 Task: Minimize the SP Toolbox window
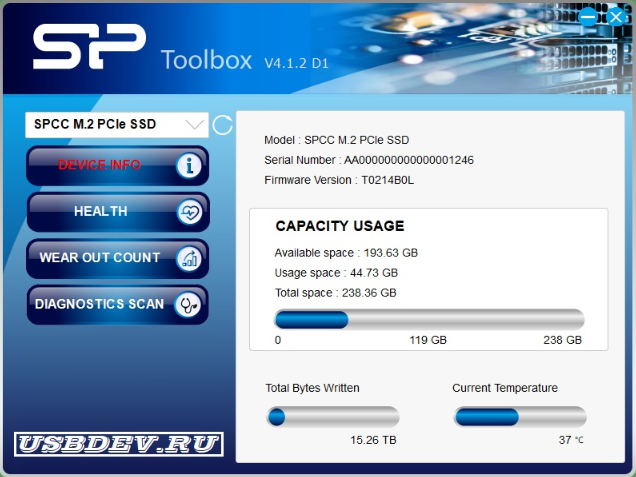tap(588, 17)
